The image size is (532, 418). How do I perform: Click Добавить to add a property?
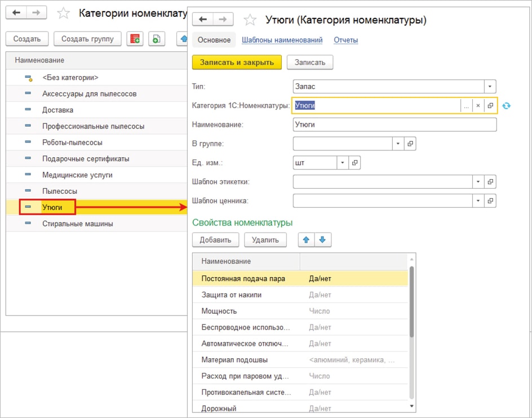pos(215,240)
